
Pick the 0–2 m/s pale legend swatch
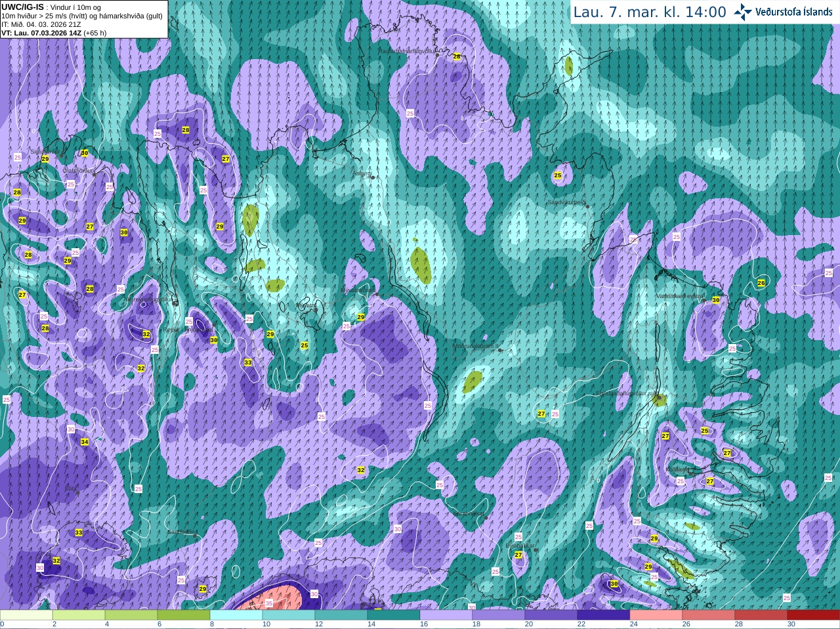26,615
